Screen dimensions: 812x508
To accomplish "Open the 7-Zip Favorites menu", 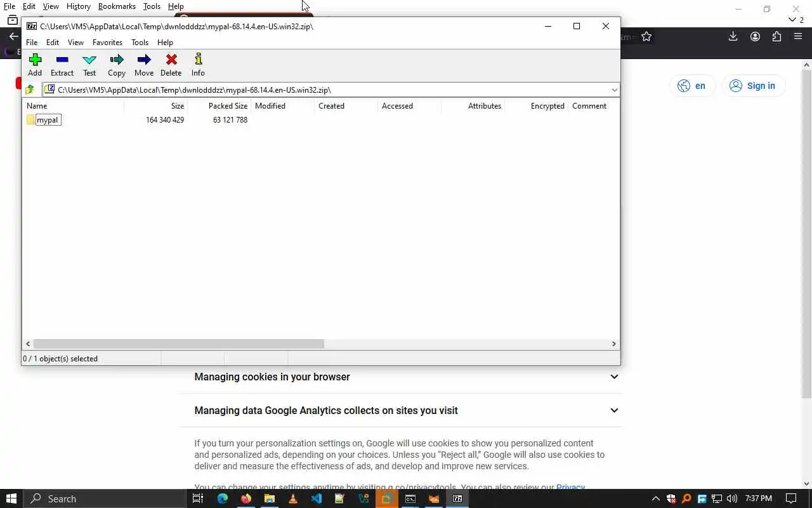I will click(107, 43).
